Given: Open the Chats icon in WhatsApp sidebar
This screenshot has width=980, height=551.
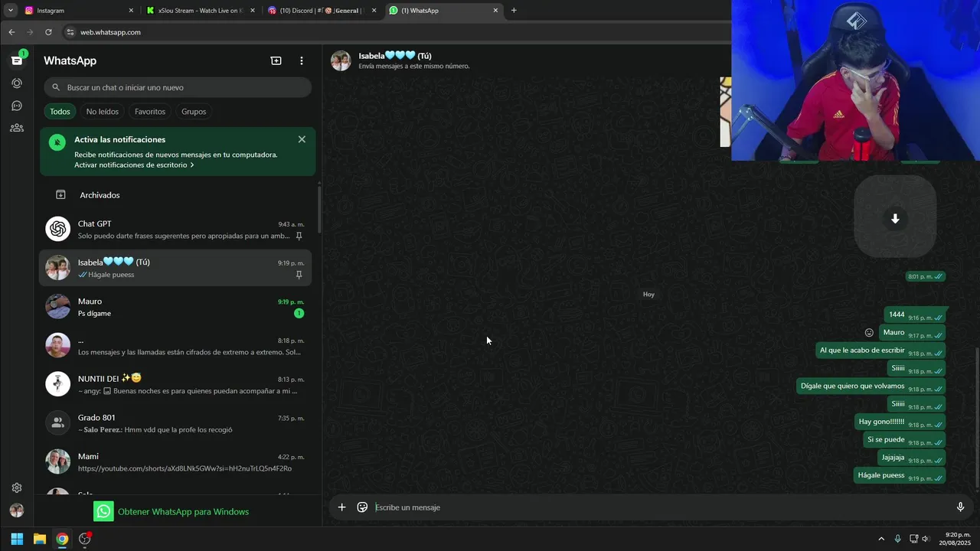Looking at the screenshot, I should (x=17, y=60).
